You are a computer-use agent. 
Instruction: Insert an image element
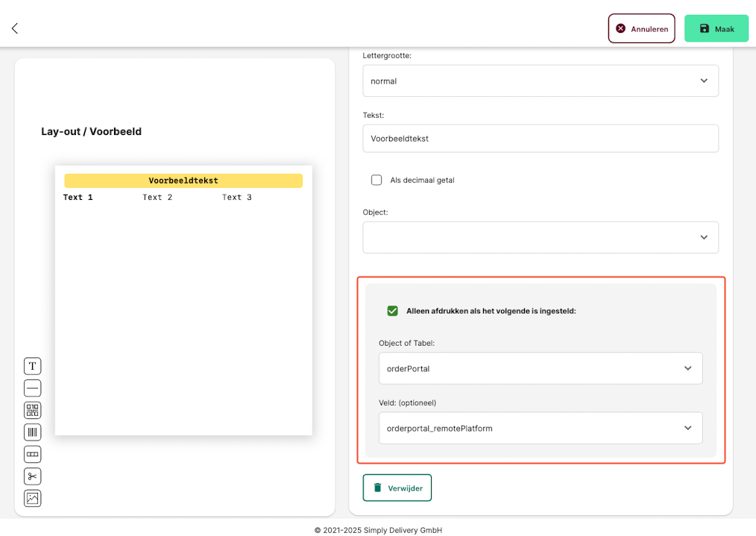tap(32, 499)
